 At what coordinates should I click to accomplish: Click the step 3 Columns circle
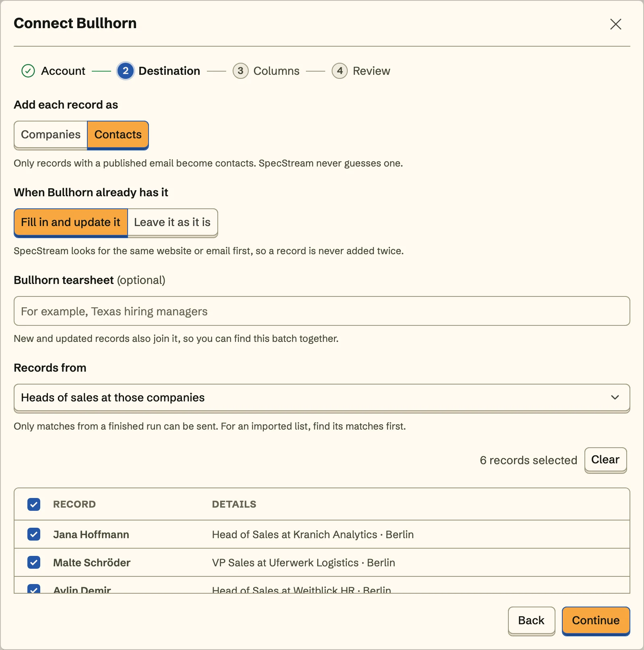pyautogui.click(x=240, y=71)
